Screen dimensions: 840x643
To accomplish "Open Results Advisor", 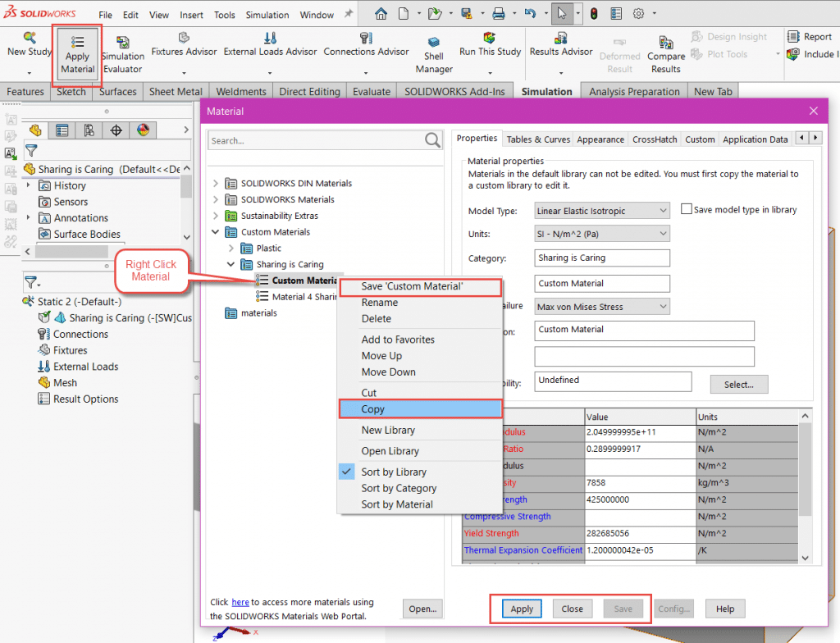I will click(561, 45).
